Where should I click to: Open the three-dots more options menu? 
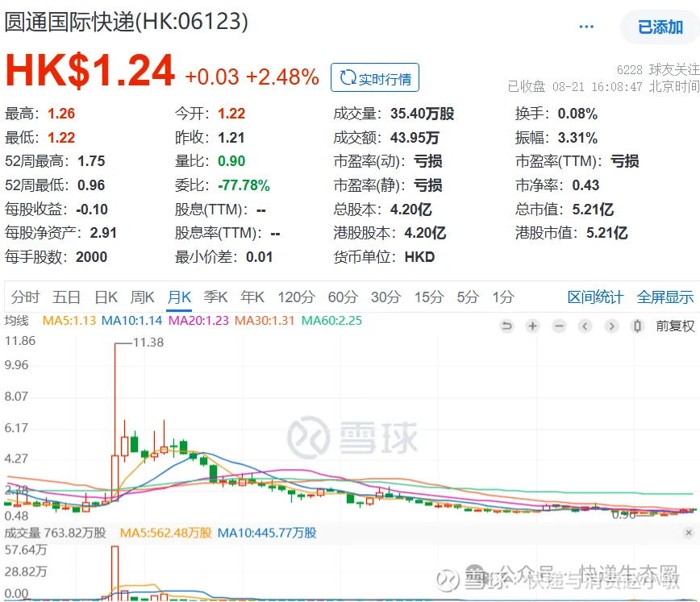point(586,27)
